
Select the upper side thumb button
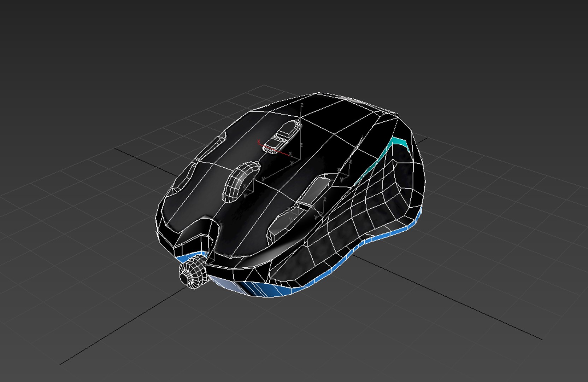click(x=316, y=191)
